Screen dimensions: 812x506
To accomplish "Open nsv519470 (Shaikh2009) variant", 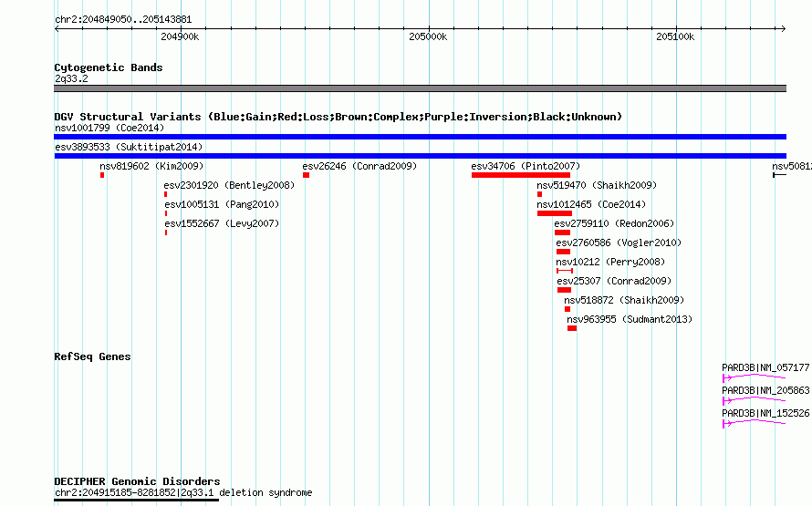I will 597,185.
